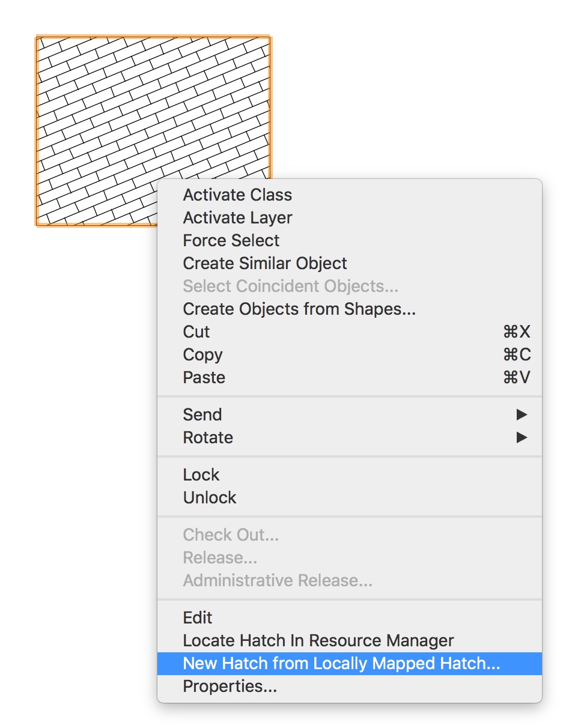Click the orange selection border of the hatch
The height and width of the screenshot is (728, 566).
pyautogui.click(x=37, y=132)
